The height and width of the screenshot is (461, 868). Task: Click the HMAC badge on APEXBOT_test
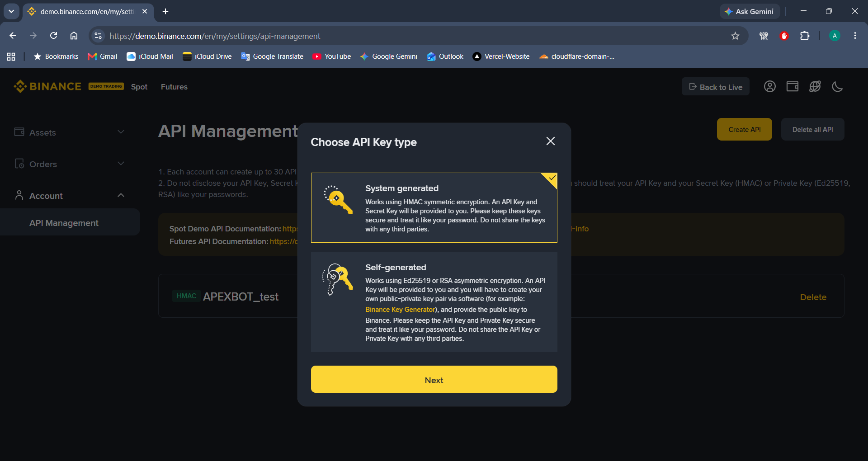[x=186, y=296]
